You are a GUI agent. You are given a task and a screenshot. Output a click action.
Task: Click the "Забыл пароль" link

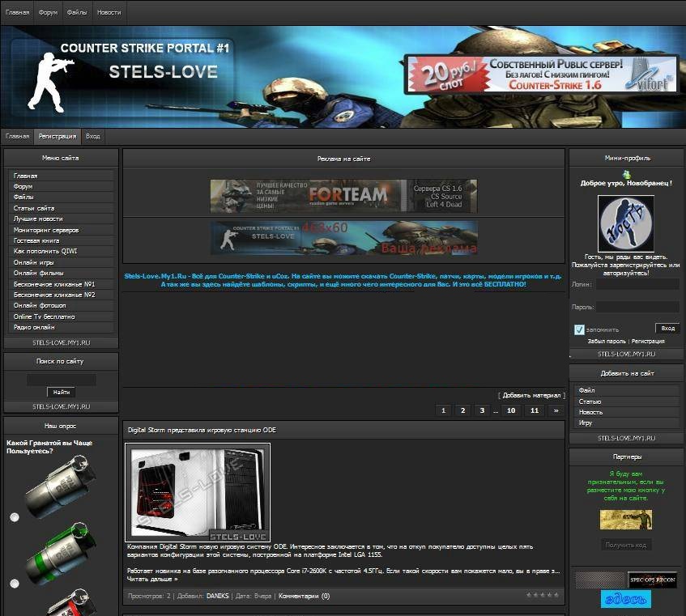click(607, 341)
